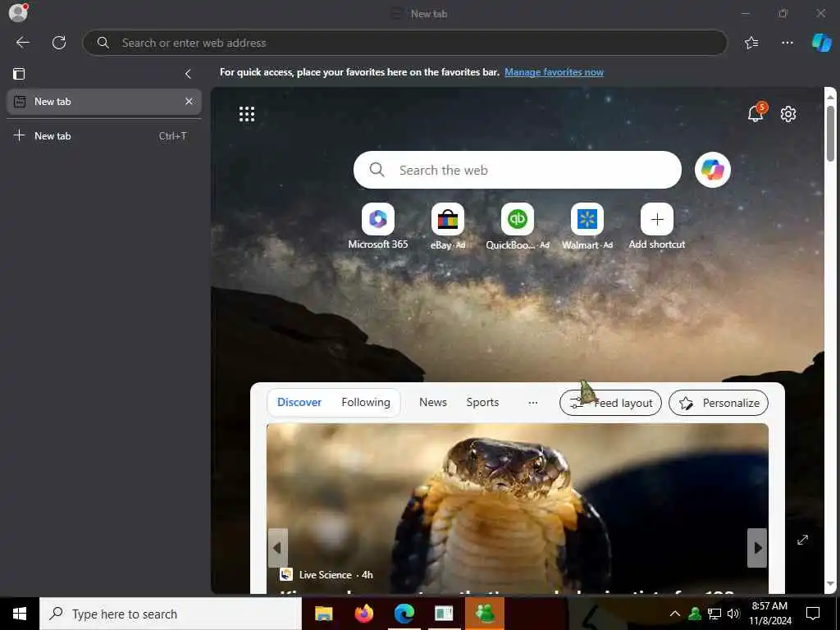
Task: Switch to Microsoft Edge taskbar icon
Action: [x=404, y=614]
